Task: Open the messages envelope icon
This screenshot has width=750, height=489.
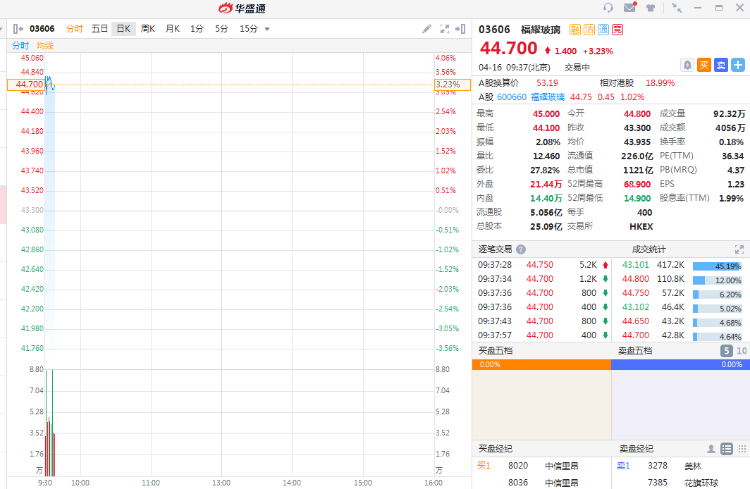Action: [x=630, y=7]
